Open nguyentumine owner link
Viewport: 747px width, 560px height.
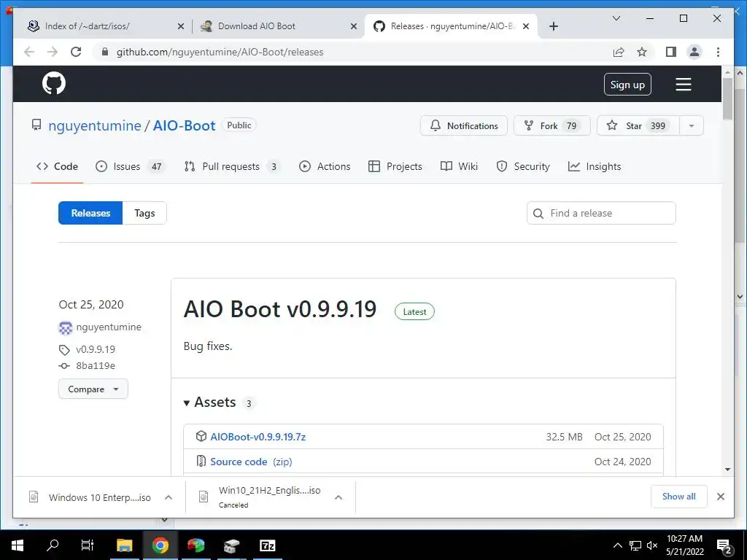[x=95, y=125]
